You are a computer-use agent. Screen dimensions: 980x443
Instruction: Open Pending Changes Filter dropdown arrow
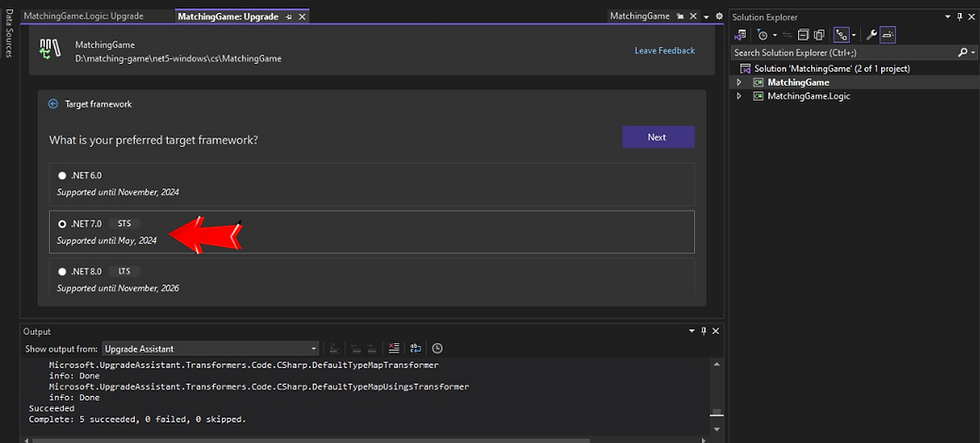point(775,35)
